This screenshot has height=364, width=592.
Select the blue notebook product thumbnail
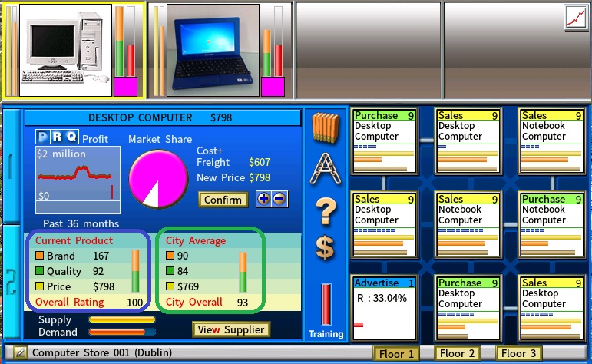click(x=213, y=50)
